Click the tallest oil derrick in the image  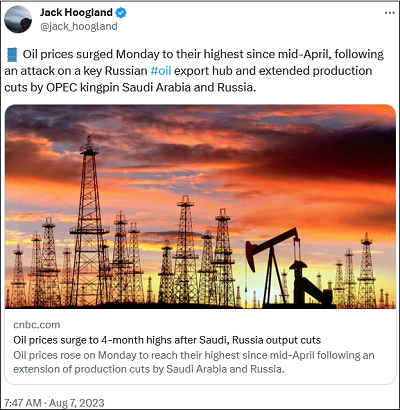pyautogui.click(x=89, y=220)
